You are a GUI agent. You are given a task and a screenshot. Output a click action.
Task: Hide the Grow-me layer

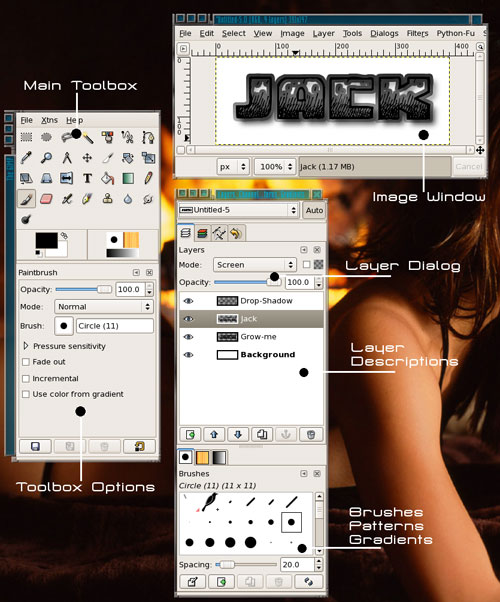(188, 337)
